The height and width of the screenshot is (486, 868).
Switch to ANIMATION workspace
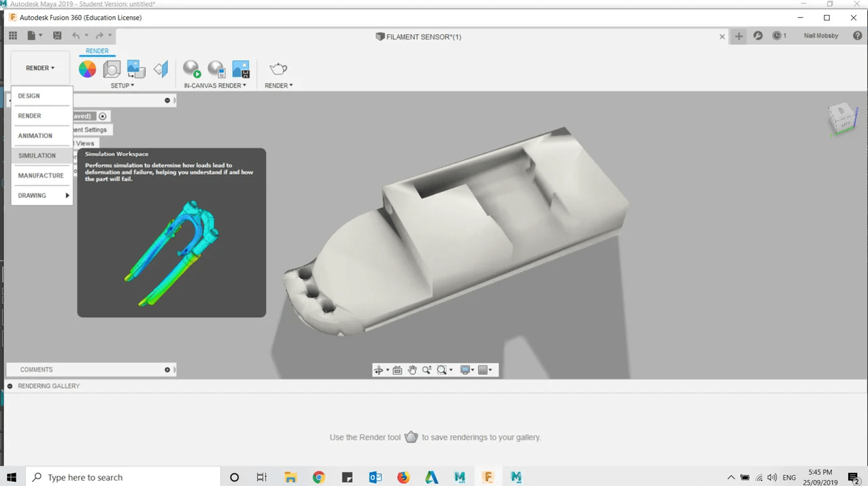[41, 135]
